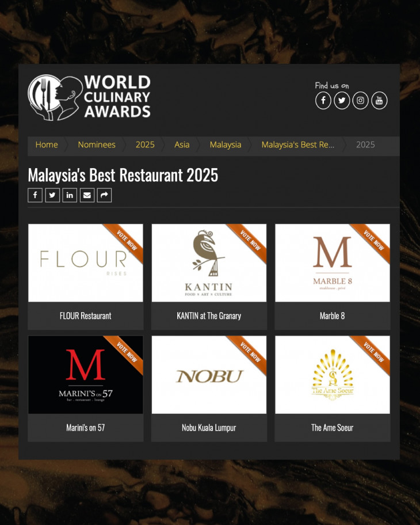Image resolution: width=420 pixels, height=525 pixels.
Task: Open the Malaysia's Best Re... breadcrumb
Action: (298, 144)
